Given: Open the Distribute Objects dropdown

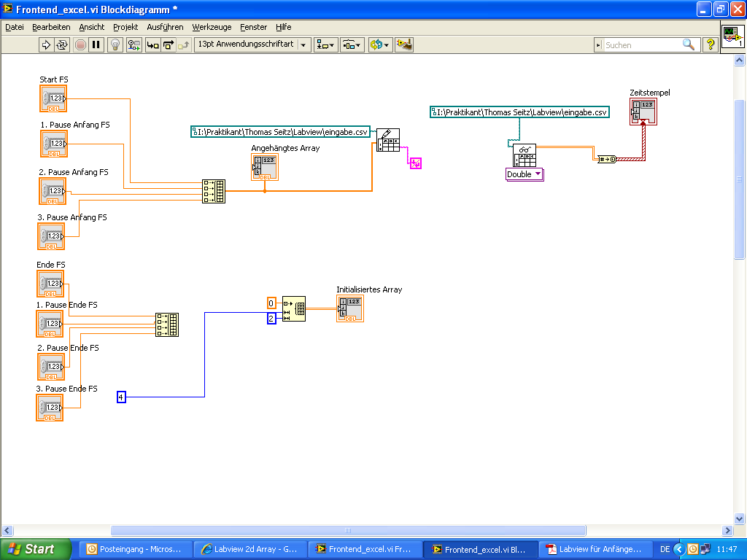Looking at the screenshot, I should [x=352, y=44].
